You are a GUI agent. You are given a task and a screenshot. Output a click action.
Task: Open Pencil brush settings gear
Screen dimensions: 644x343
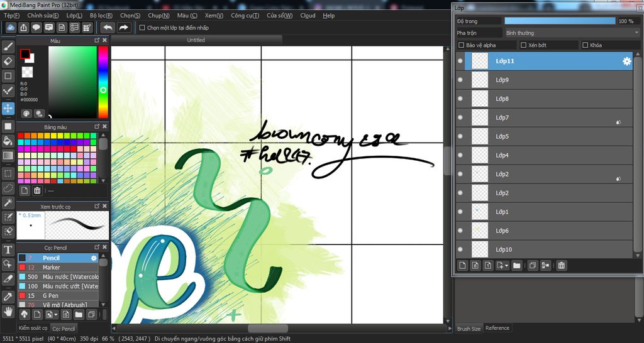(x=94, y=258)
